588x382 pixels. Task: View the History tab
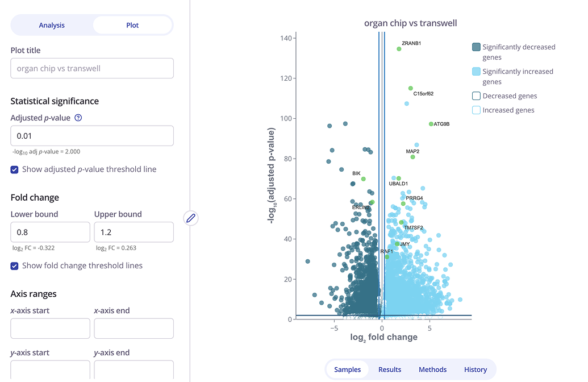[476, 369]
